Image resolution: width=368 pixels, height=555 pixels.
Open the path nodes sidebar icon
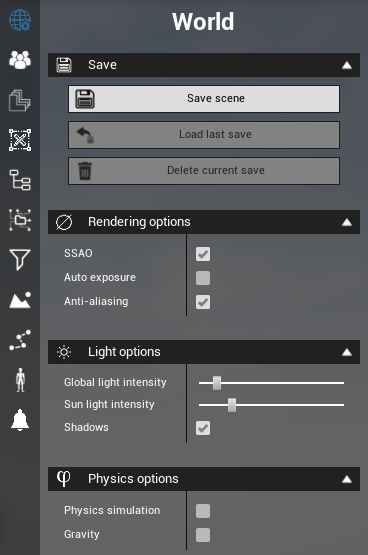click(x=20, y=340)
